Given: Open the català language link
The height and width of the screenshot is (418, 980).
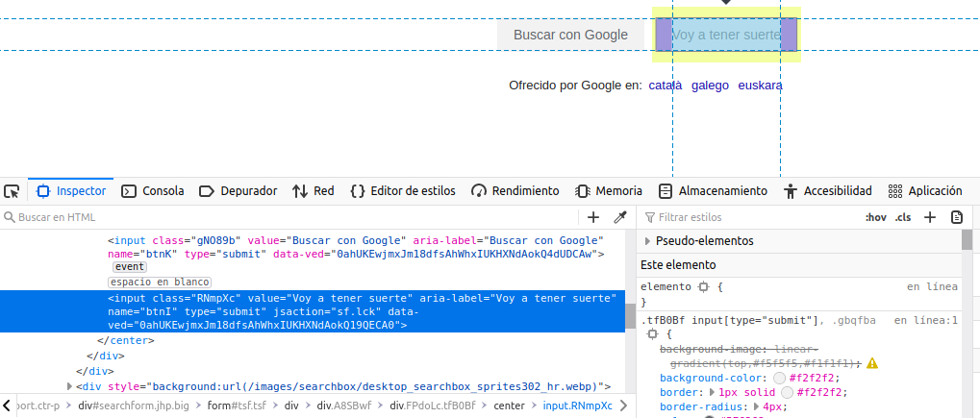Looking at the screenshot, I should [665, 86].
